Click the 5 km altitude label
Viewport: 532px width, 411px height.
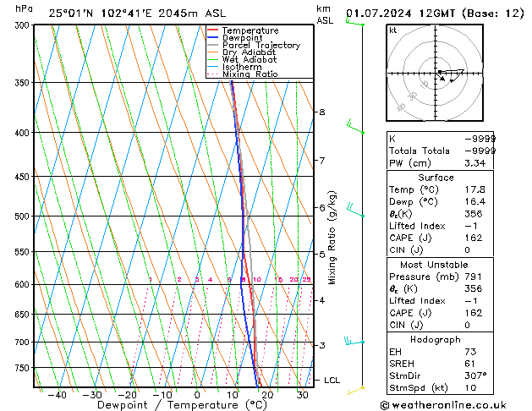click(x=322, y=255)
